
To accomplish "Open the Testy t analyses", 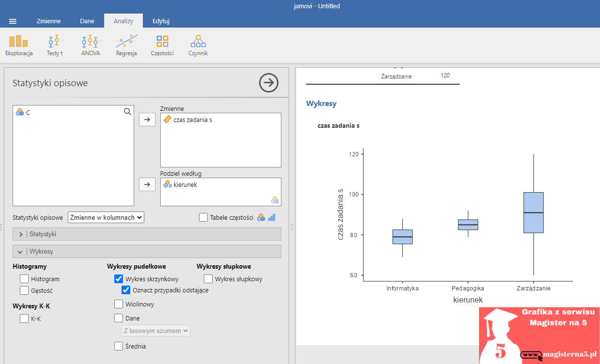I will (x=55, y=45).
